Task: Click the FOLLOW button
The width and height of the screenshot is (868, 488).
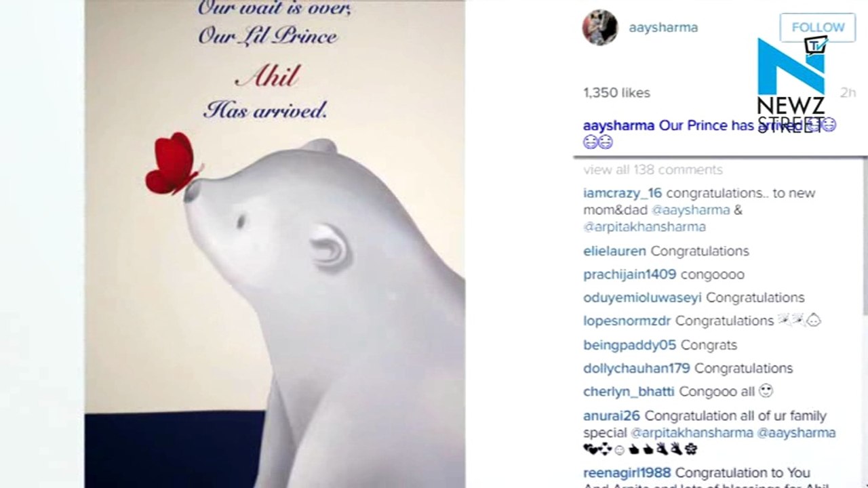Action: point(818,27)
